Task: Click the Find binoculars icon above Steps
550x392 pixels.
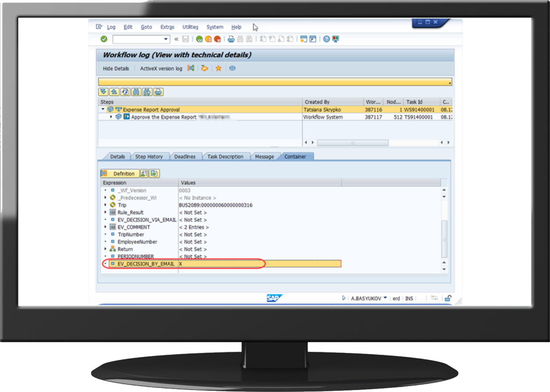Action: (136, 92)
